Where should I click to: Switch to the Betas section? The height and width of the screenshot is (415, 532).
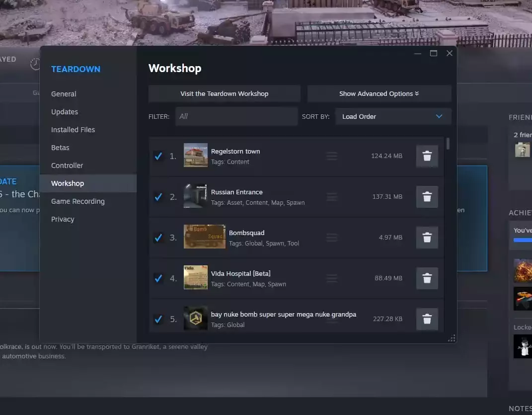point(88,148)
